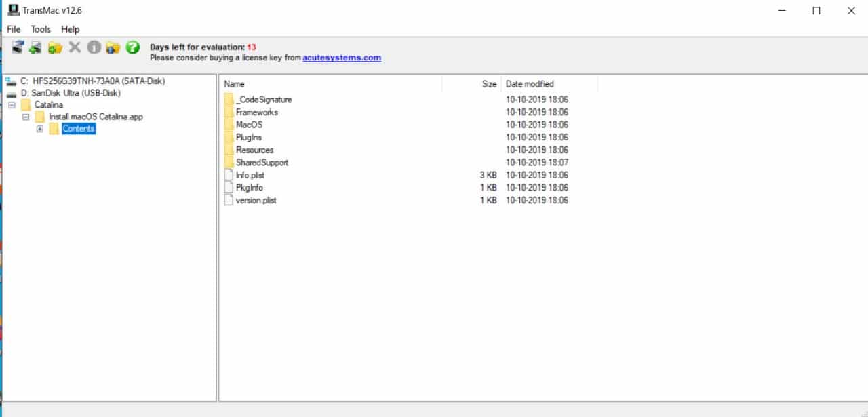
Task: Maximize the TransMac window
Action: pos(816,10)
